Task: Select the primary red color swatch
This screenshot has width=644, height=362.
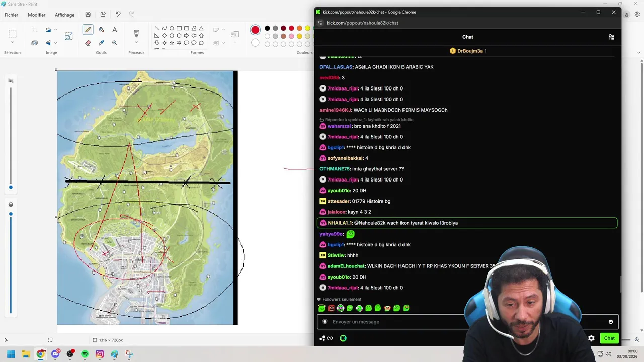Action: (x=255, y=30)
